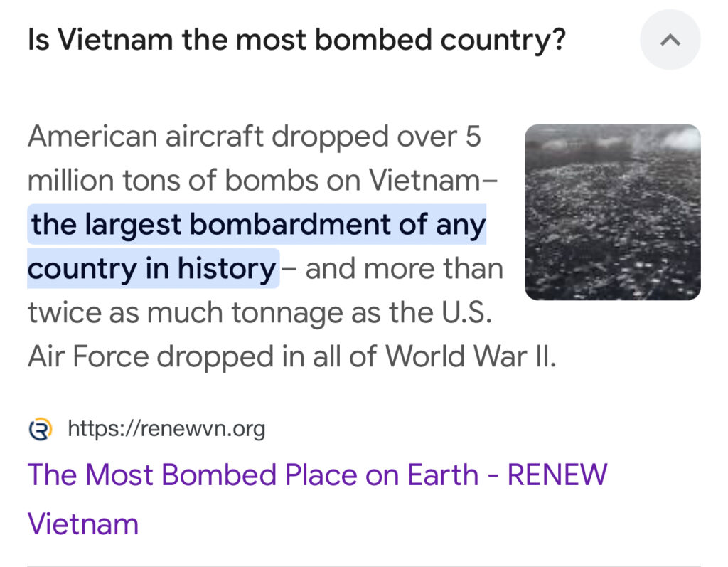Open the bomb crater thumbnail image
Viewport: 728px width, 567px height.
(612, 212)
